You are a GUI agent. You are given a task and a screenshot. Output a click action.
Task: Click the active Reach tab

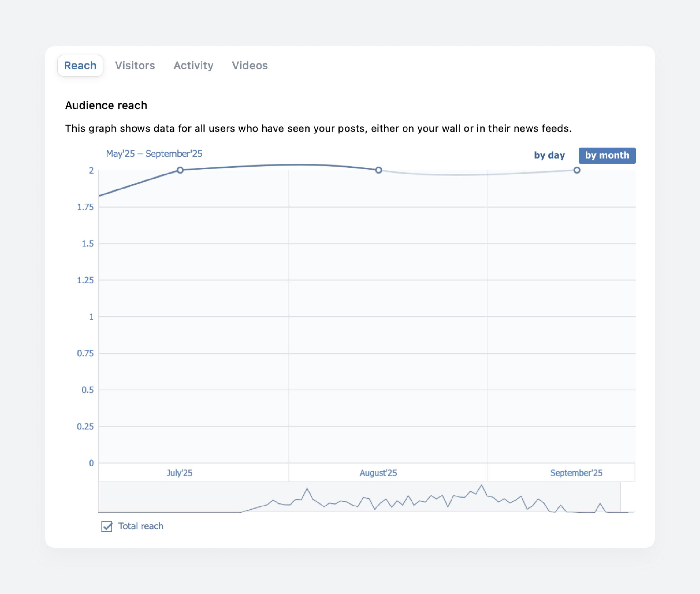[80, 65]
